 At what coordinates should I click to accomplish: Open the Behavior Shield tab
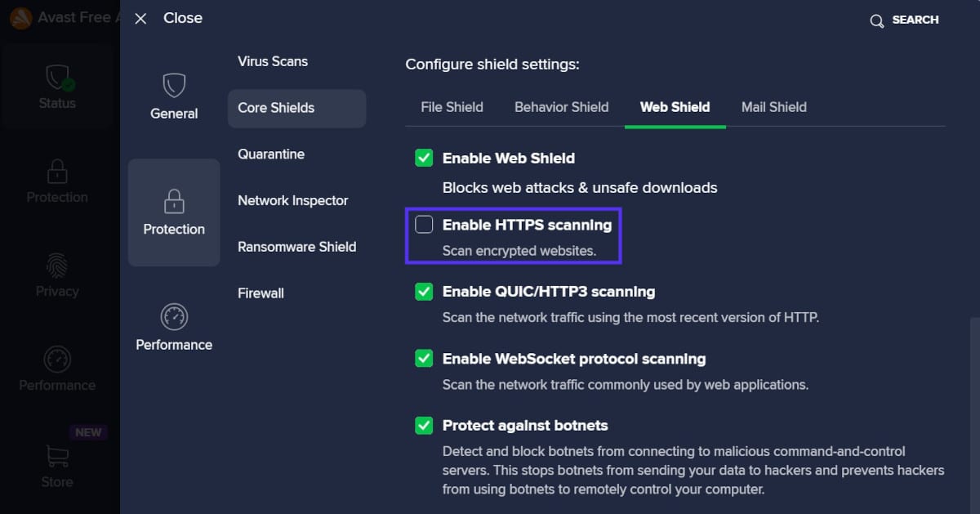pyautogui.click(x=561, y=106)
